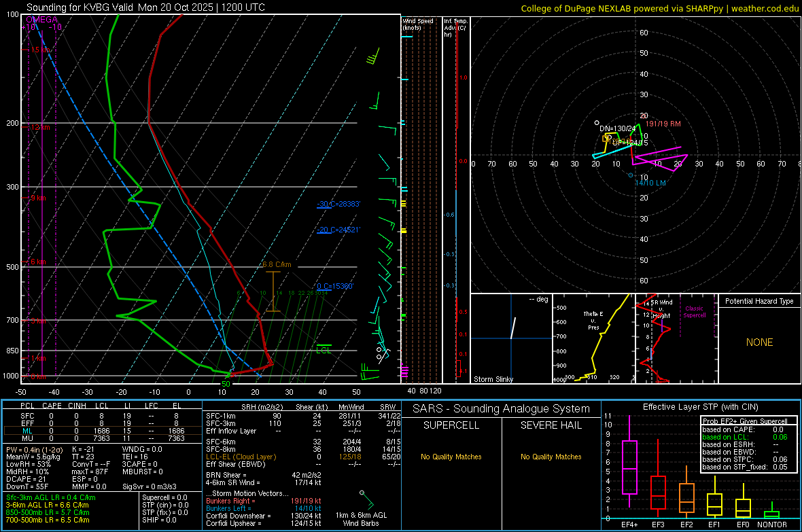The height and width of the screenshot is (532, 802).
Task: Select the SFC parcel row label
Action: tap(27, 416)
